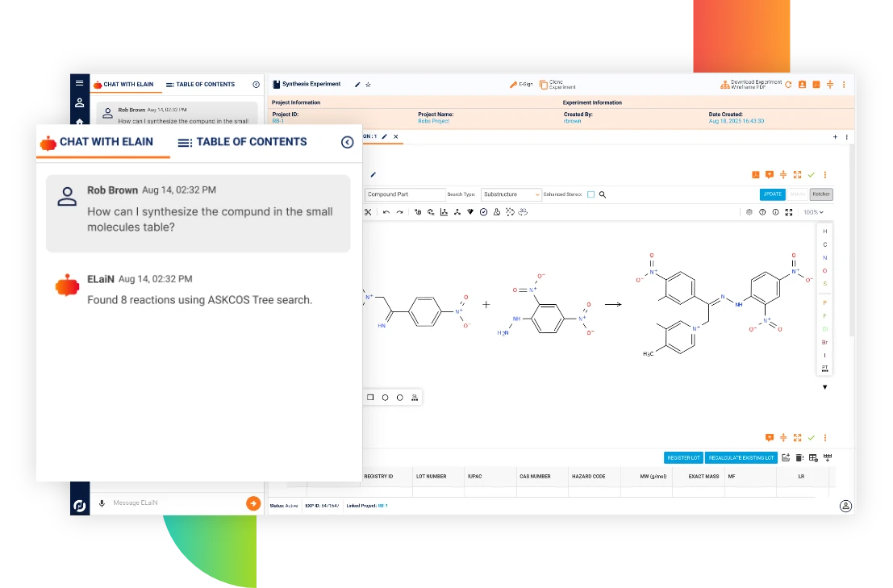The height and width of the screenshot is (588, 893).
Task: Toggle the Enhanced Stereo checkbox
Action: 590,194
